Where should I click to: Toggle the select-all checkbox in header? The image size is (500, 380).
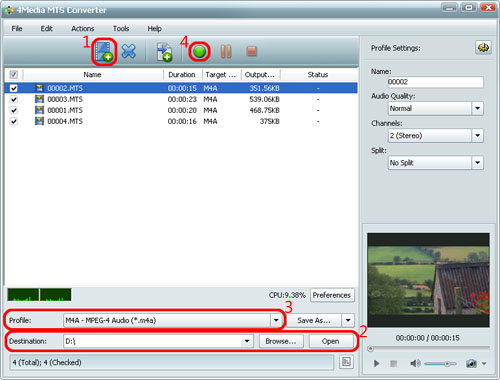click(x=14, y=74)
